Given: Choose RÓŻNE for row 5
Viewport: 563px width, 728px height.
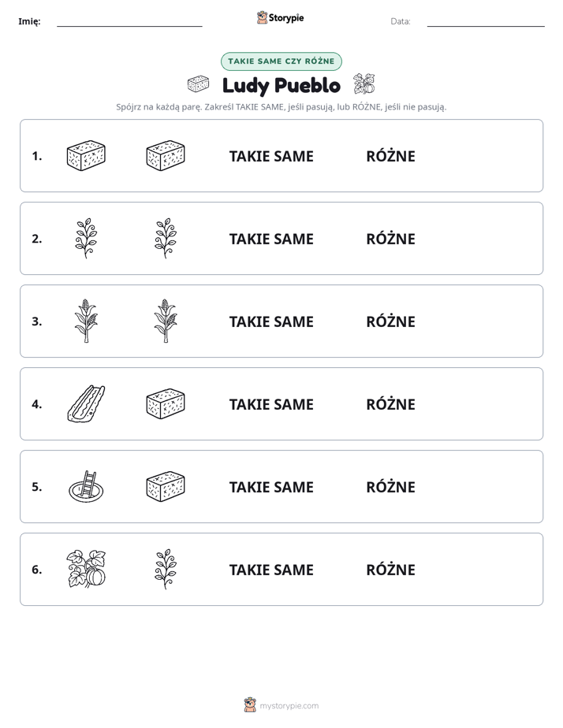Looking at the screenshot, I should tap(390, 487).
